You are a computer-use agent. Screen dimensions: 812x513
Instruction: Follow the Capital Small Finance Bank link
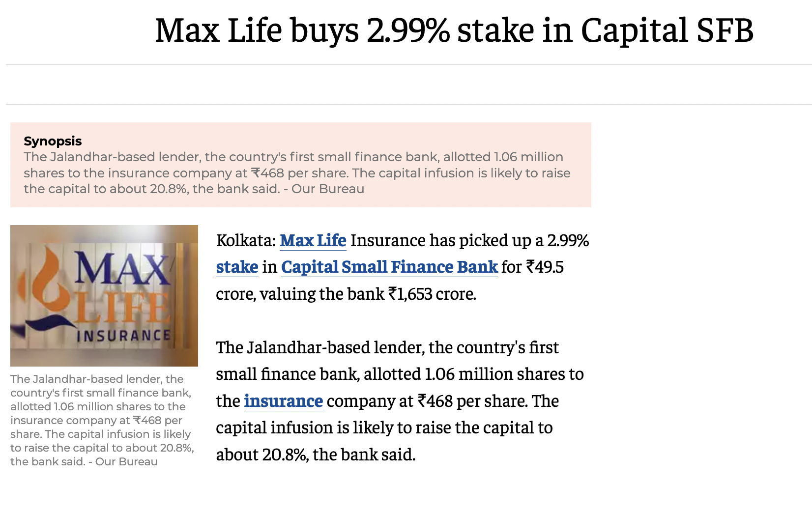(389, 267)
